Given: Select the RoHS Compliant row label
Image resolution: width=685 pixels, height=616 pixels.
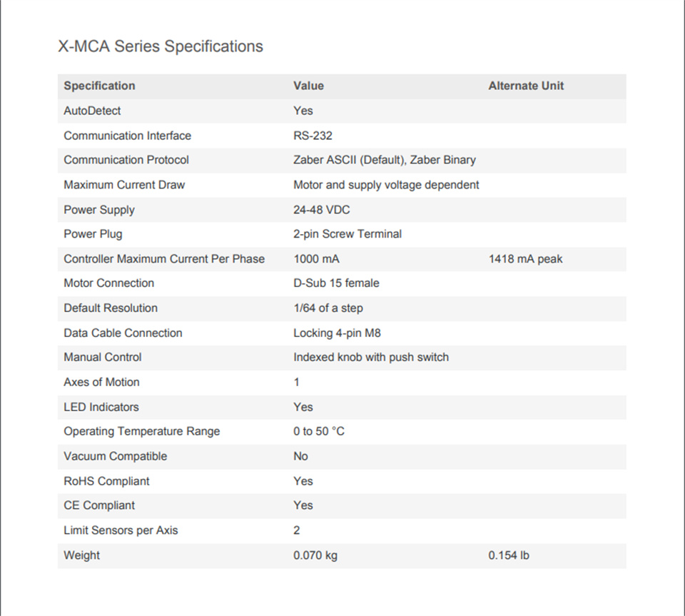Looking at the screenshot, I should click(x=106, y=481).
